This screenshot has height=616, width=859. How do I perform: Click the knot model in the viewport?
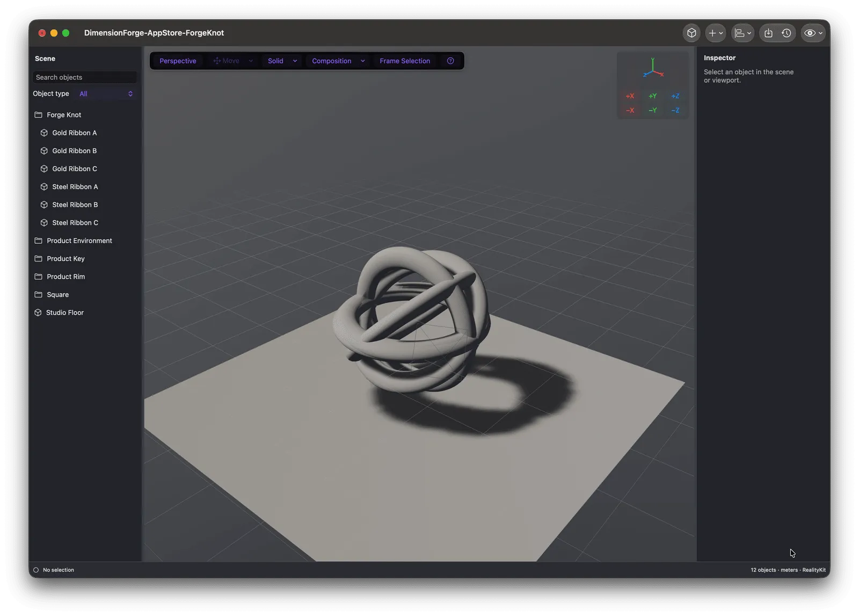pyautogui.click(x=411, y=320)
